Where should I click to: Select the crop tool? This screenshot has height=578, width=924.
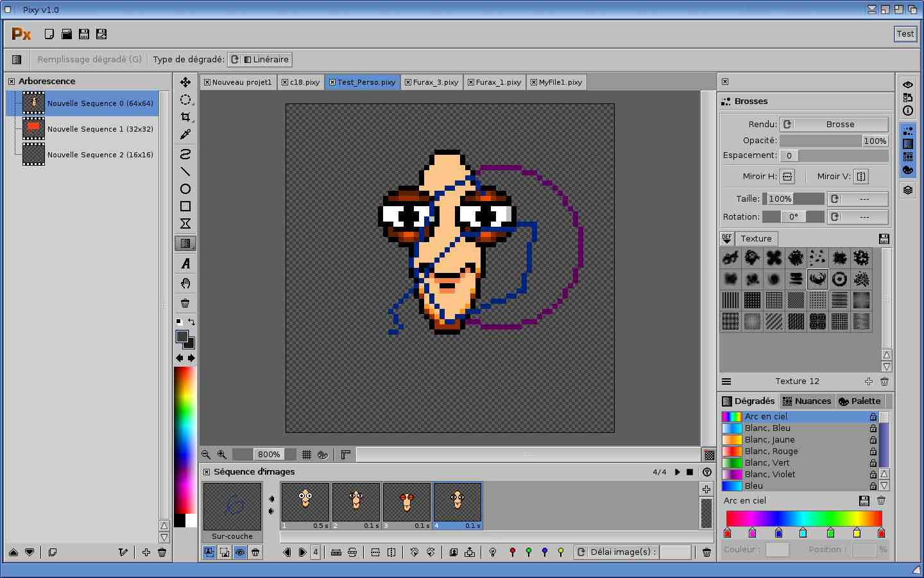click(185, 117)
